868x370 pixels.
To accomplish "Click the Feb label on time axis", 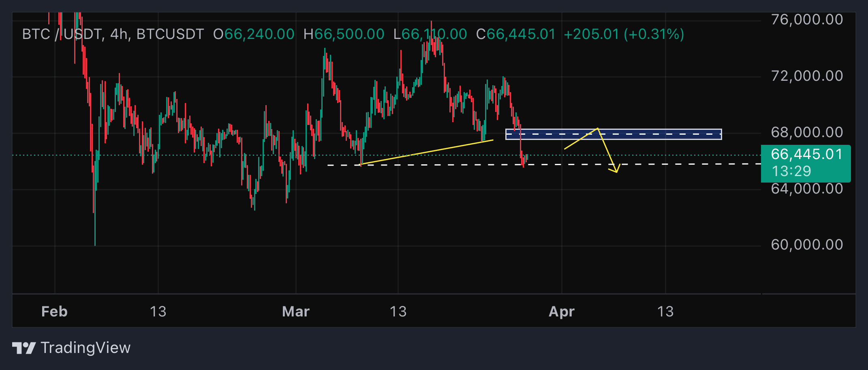I will (x=54, y=312).
